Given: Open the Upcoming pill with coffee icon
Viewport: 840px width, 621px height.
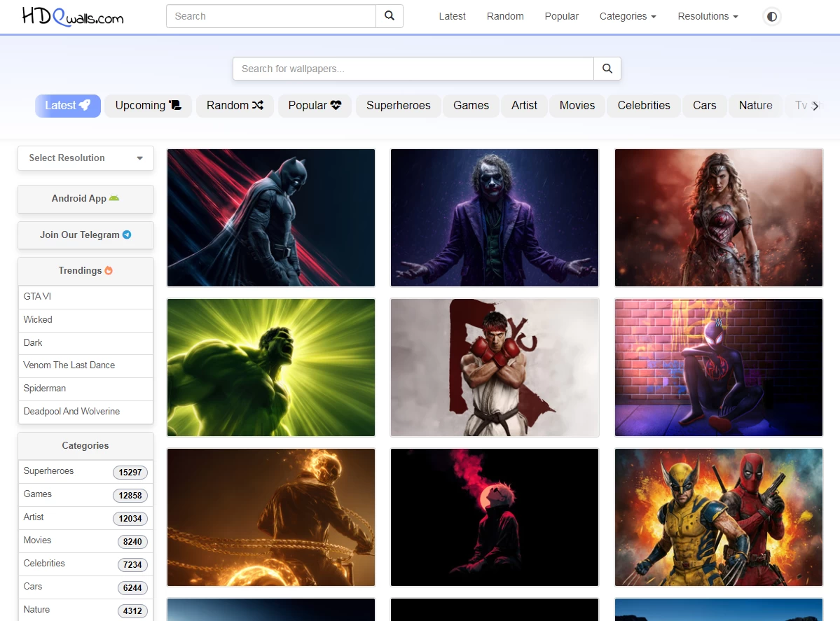Looking at the screenshot, I should pos(148,106).
